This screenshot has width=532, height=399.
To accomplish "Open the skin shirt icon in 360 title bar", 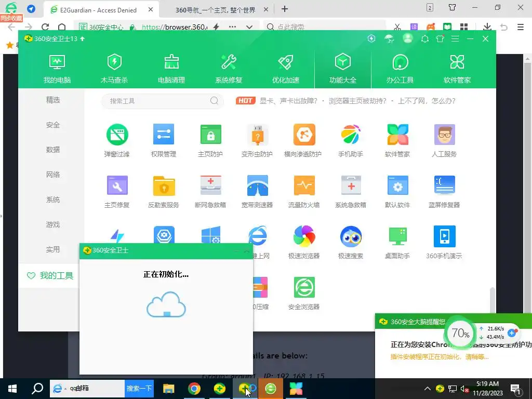I will [440, 38].
